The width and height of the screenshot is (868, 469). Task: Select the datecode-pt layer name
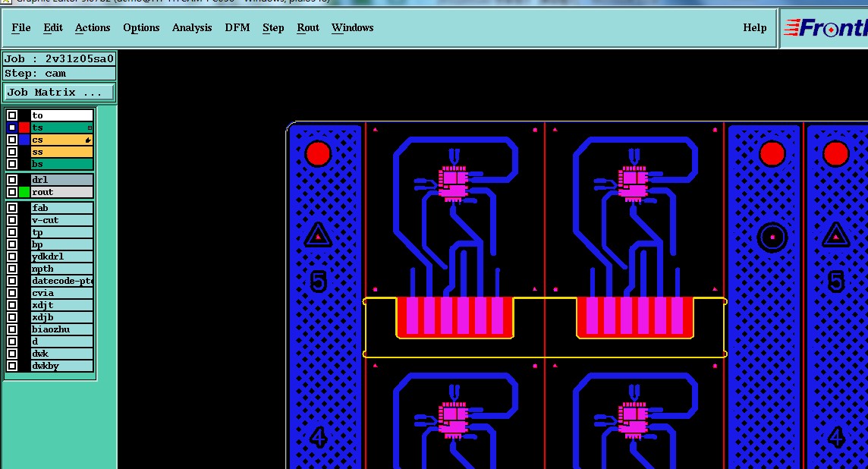62,282
